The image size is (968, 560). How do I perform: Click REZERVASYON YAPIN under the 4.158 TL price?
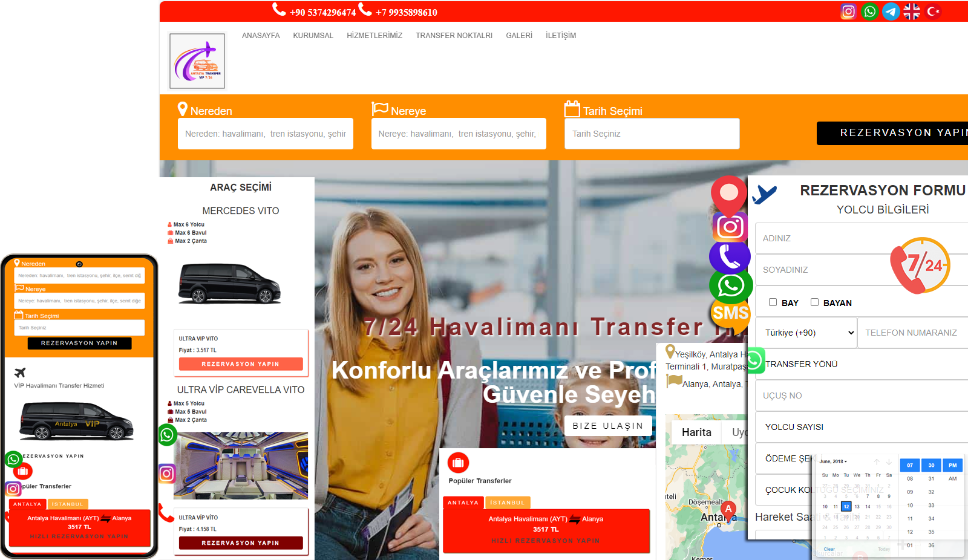tap(241, 543)
